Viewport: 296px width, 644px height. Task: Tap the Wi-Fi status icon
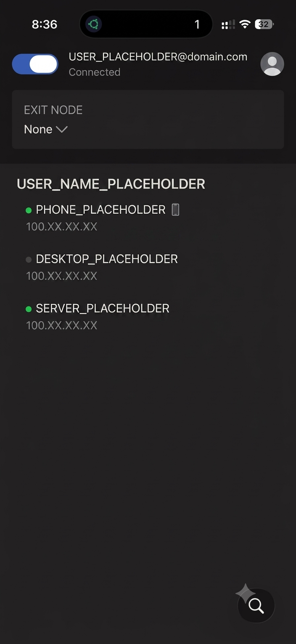pos(245,24)
